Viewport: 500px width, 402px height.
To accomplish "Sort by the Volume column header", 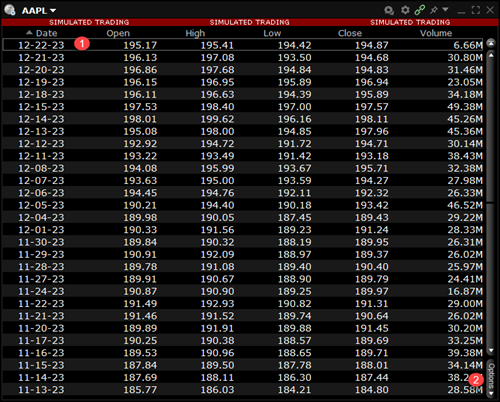I will (x=436, y=33).
